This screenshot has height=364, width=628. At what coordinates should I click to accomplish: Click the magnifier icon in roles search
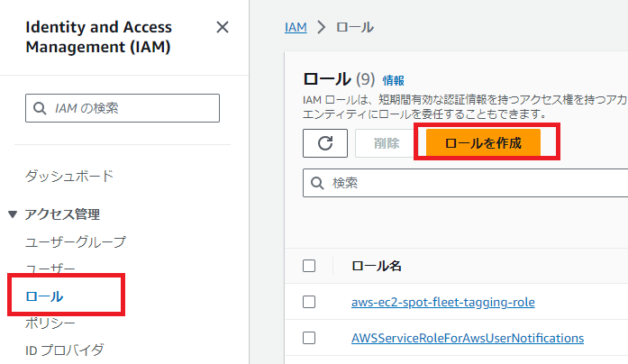[x=317, y=183]
